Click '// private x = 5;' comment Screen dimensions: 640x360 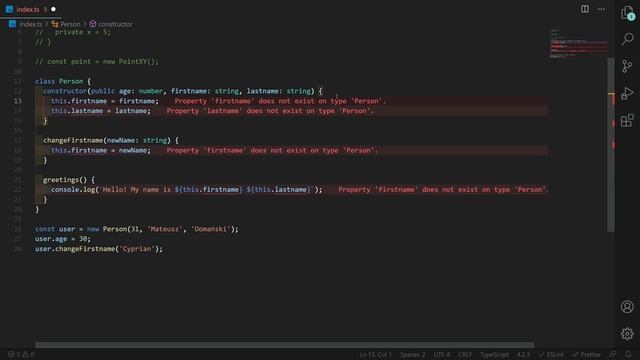(x=73, y=32)
